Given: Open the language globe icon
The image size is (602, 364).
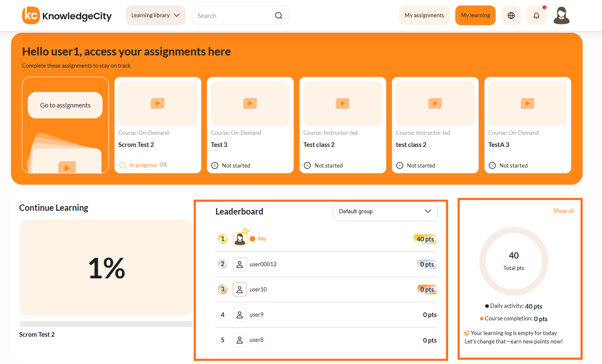Looking at the screenshot, I should pyautogui.click(x=511, y=16).
